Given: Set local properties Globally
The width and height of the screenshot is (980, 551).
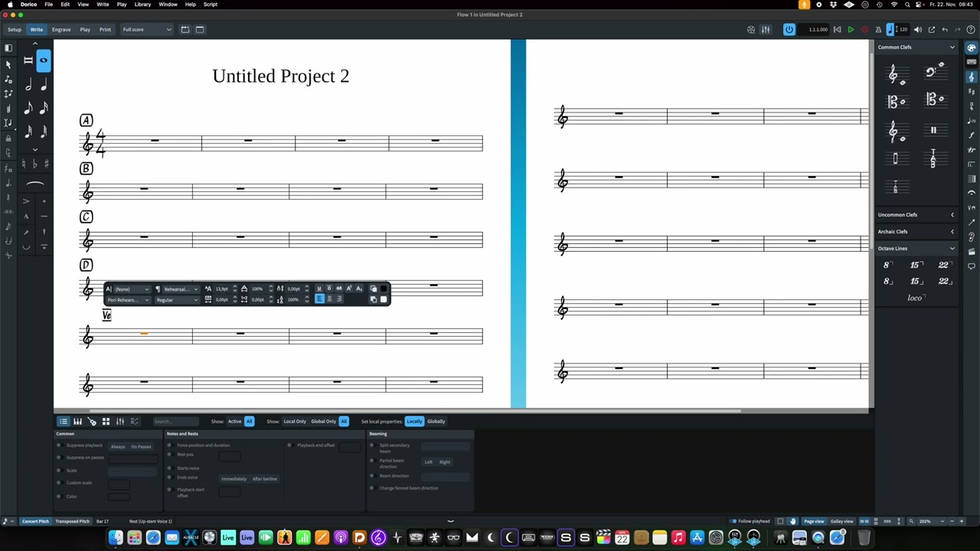Looking at the screenshot, I should click(436, 422).
